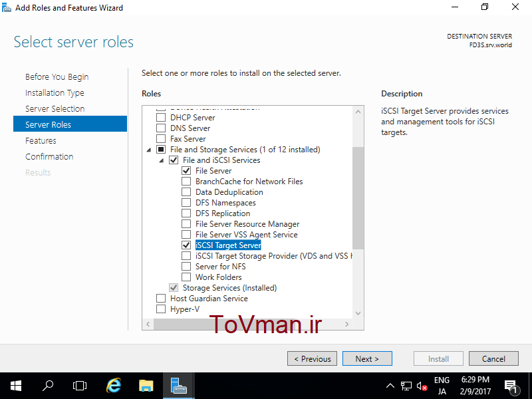Enable Data Deduplication checkbox
Viewport: 532px width, 399px height.
[x=186, y=192]
